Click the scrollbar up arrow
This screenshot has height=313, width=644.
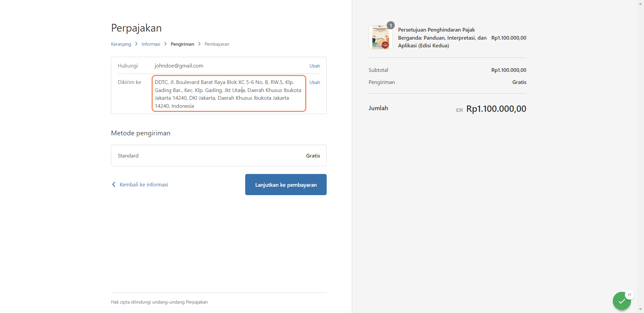tap(640, 4)
